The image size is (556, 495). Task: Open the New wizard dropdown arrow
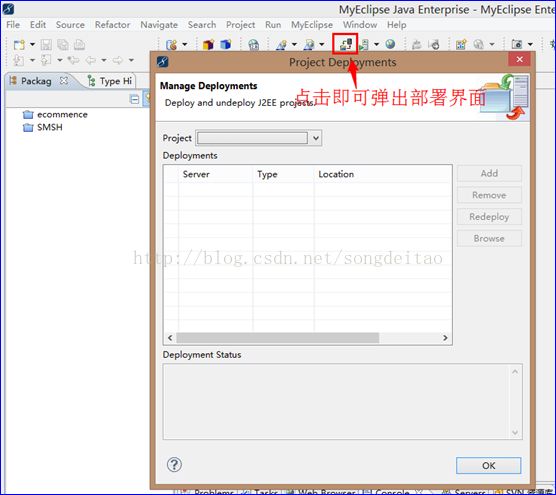pos(32,45)
